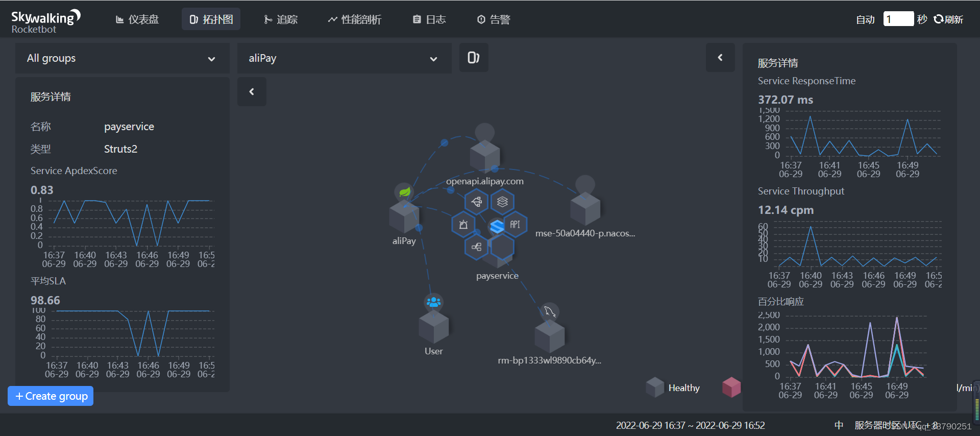Collapse the right service details panel
Viewport: 980px width, 436px height.
(720, 57)
